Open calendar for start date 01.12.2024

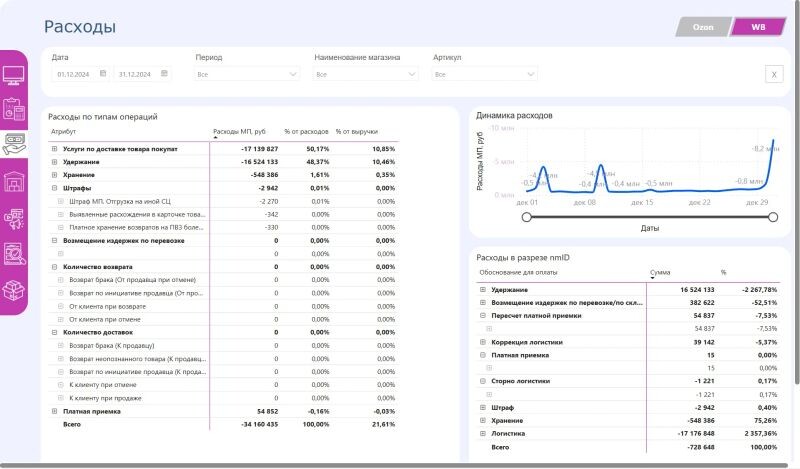coord(103,73)
